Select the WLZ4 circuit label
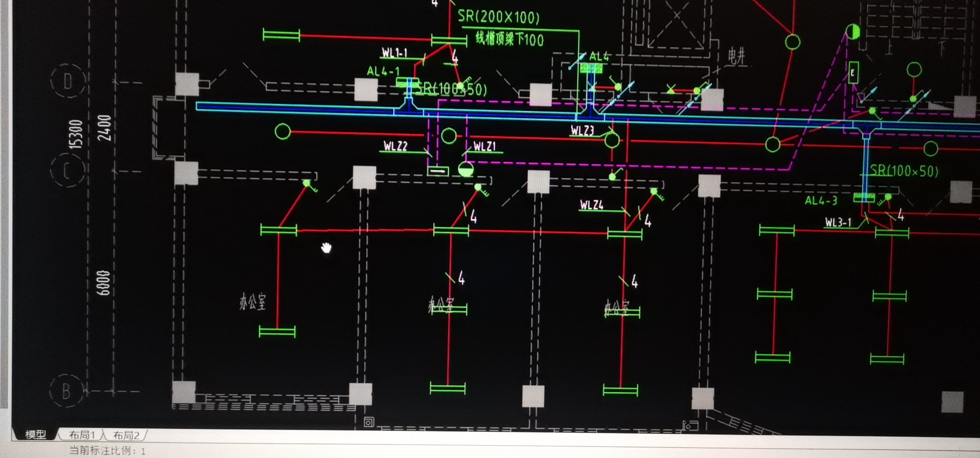 tap(592, 205)
